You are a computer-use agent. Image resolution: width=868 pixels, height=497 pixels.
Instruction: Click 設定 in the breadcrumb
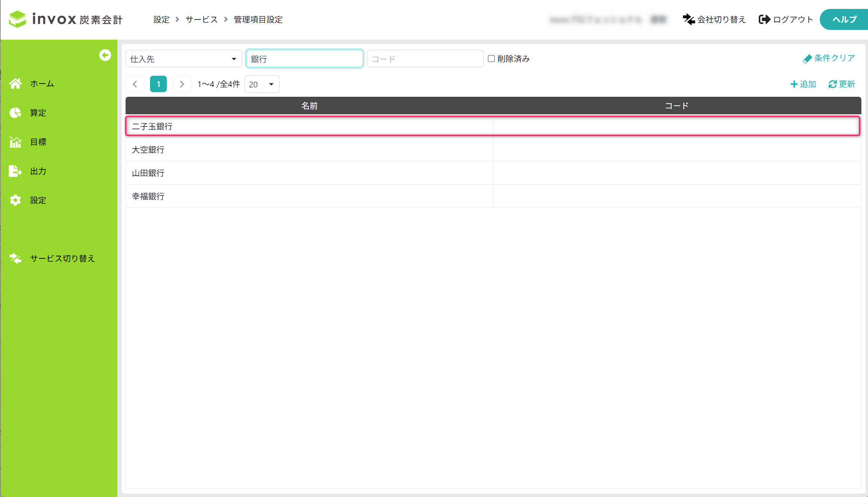[161, 19]
